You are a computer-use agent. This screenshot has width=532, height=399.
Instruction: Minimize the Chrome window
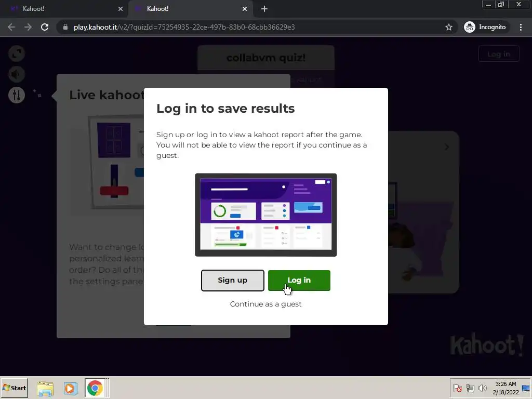pos(488,5)
